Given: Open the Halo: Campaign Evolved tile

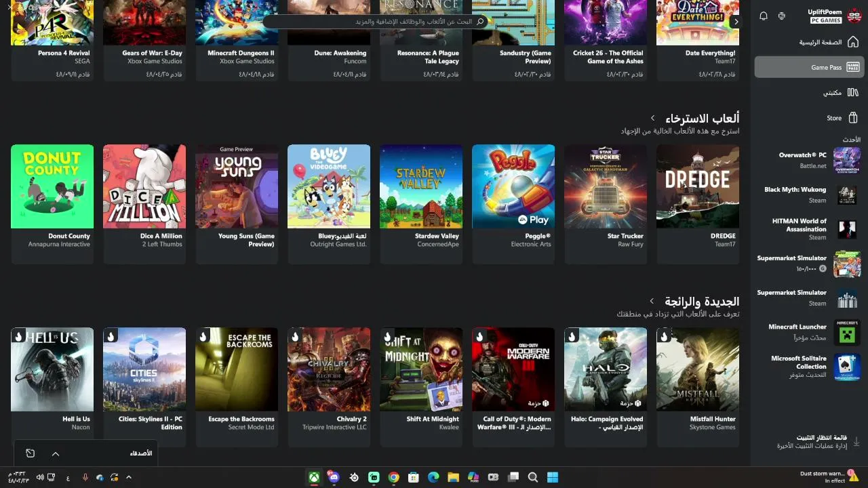Looking at the screenshot, I should (606, 387).
